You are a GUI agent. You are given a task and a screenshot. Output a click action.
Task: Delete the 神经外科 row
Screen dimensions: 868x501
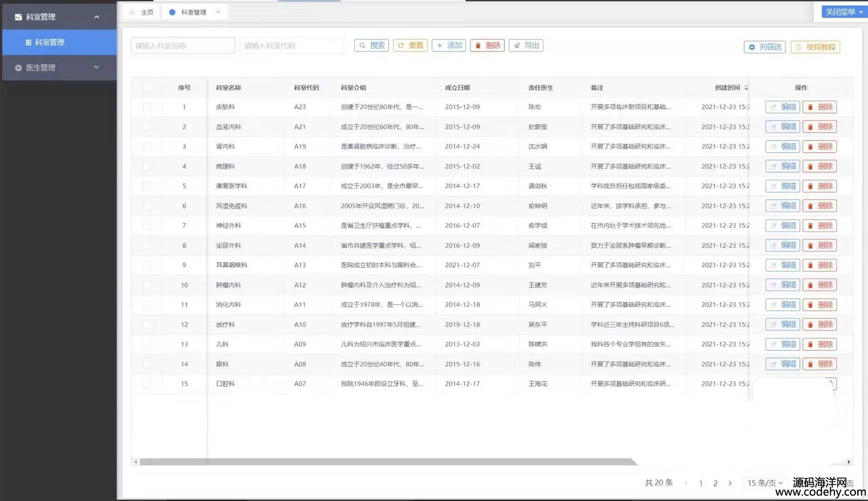[x=820, y=226]
